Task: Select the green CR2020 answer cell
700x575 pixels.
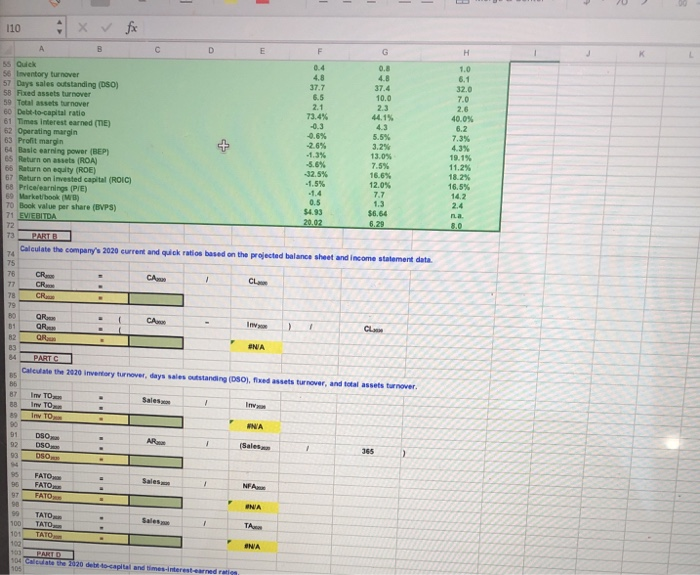Action: tap(156, 300)
